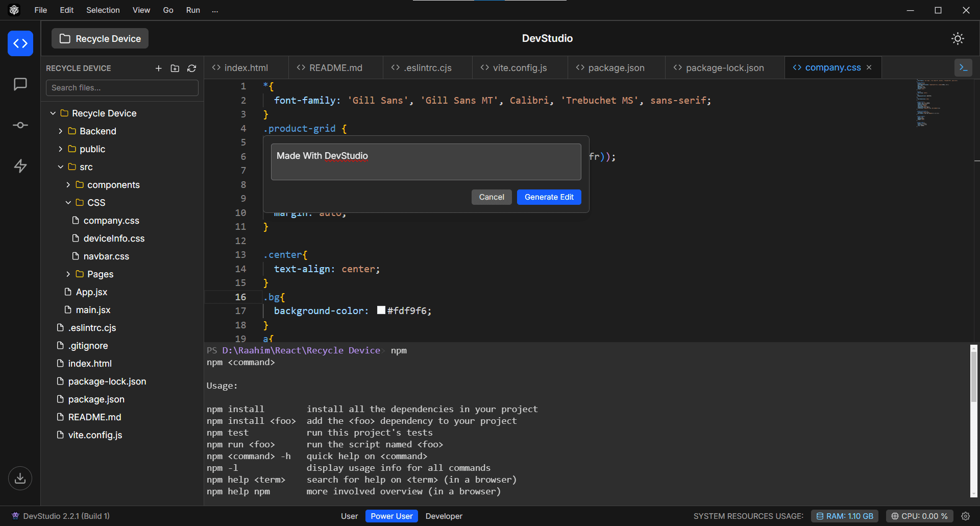The height and width of the screenshot is (526, 980).
Task: Click the #fdf9f6 color swatch
Action: [381, 310]
